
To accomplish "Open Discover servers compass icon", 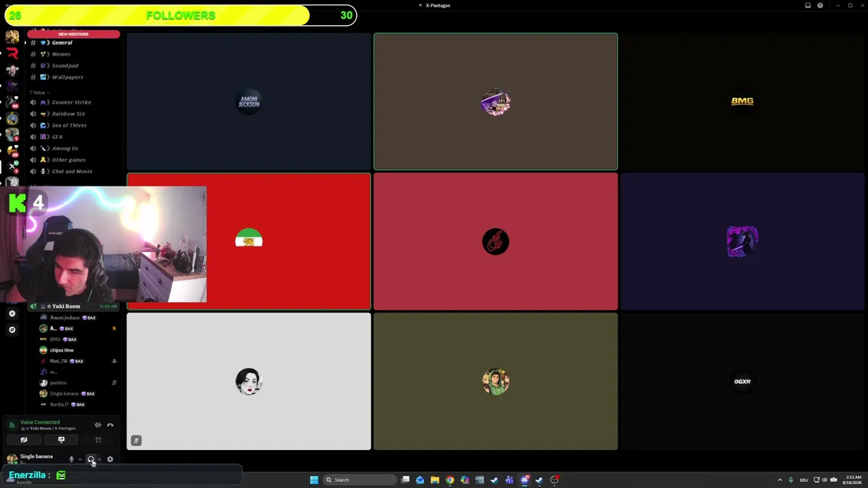I will 12,329.
